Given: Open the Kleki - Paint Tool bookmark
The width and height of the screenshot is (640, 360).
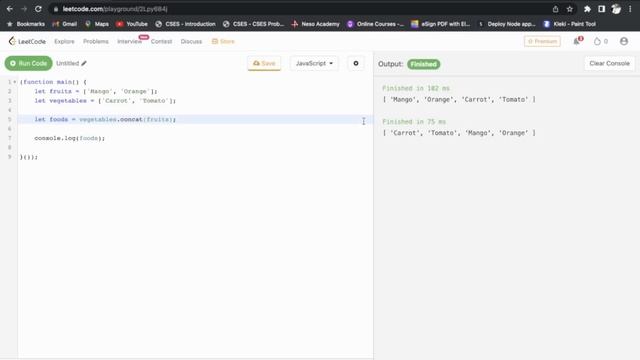Looking at the screenshot, I should [570, 24].
